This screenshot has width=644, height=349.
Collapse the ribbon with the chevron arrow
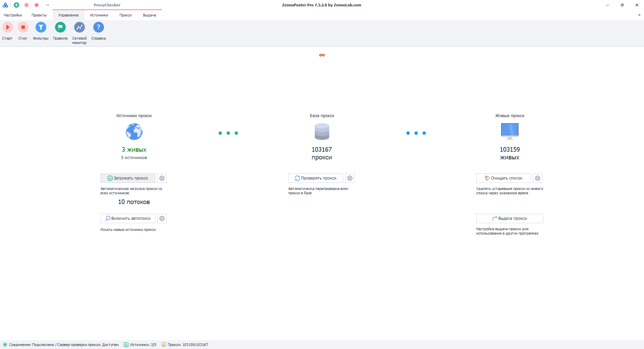(639, 15)
